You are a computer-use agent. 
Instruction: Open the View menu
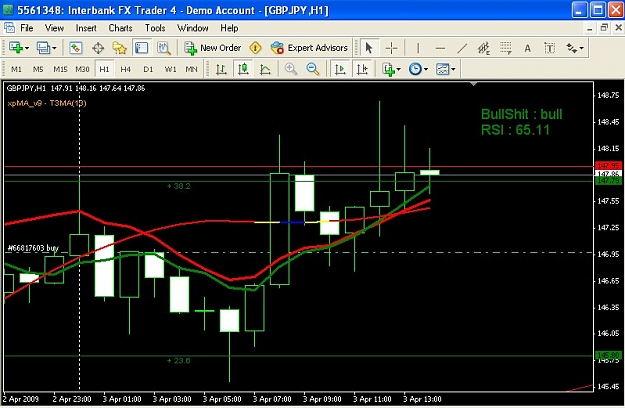point(54,28)
